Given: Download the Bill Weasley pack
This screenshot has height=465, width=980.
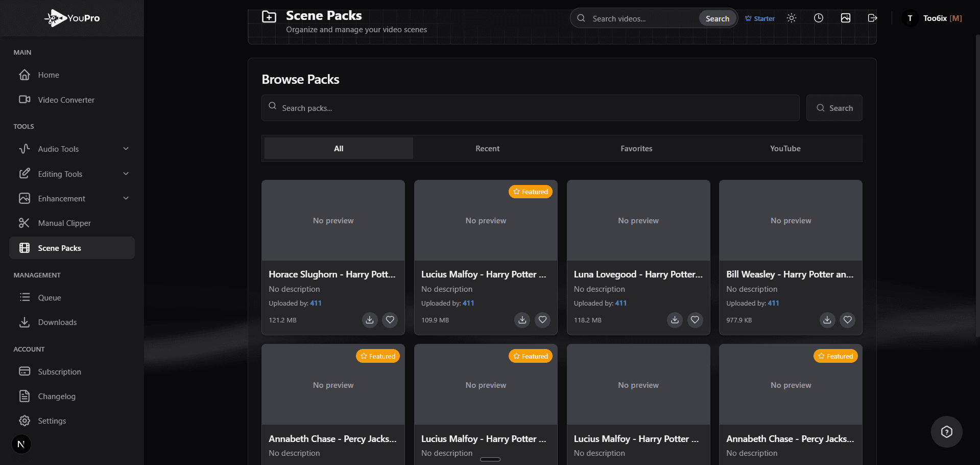Looking at the screenshot, I should click(827, 320).
